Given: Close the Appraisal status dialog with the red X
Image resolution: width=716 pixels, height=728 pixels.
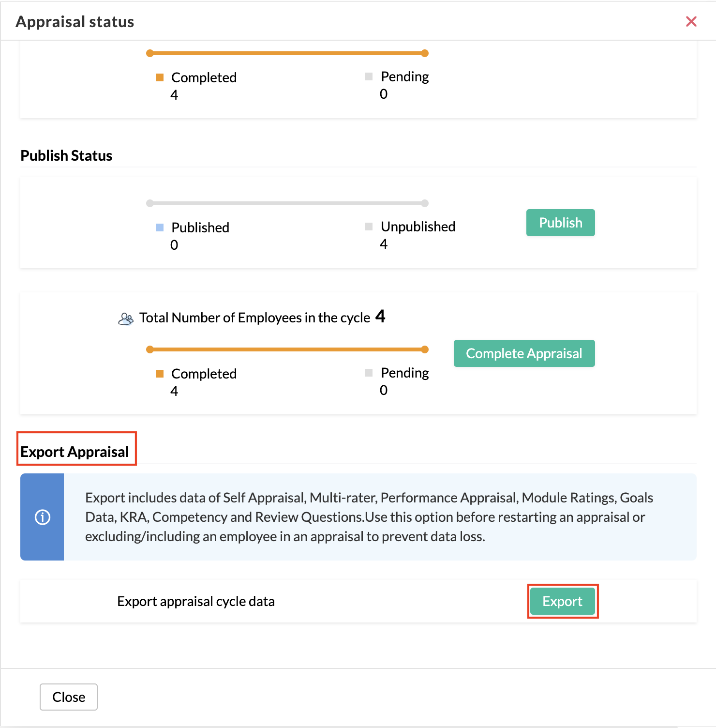Looking at the screenshot, I should (691, 21).
